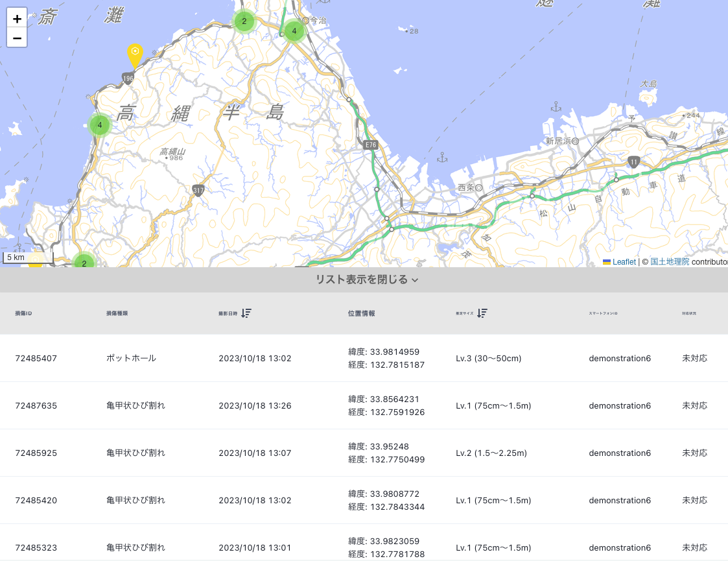Click the スマートフォンID column header
This screenshot has height=561, width=728.
tap(602, 313)
